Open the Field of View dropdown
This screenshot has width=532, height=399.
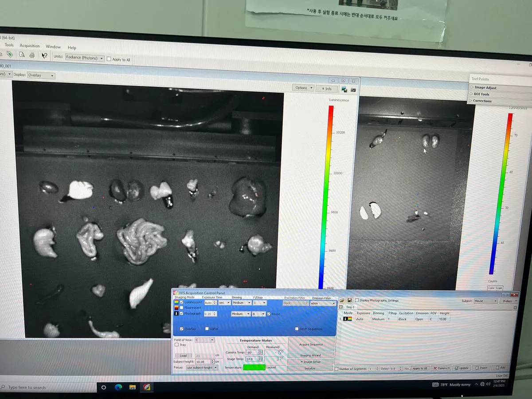pos(204,340)
